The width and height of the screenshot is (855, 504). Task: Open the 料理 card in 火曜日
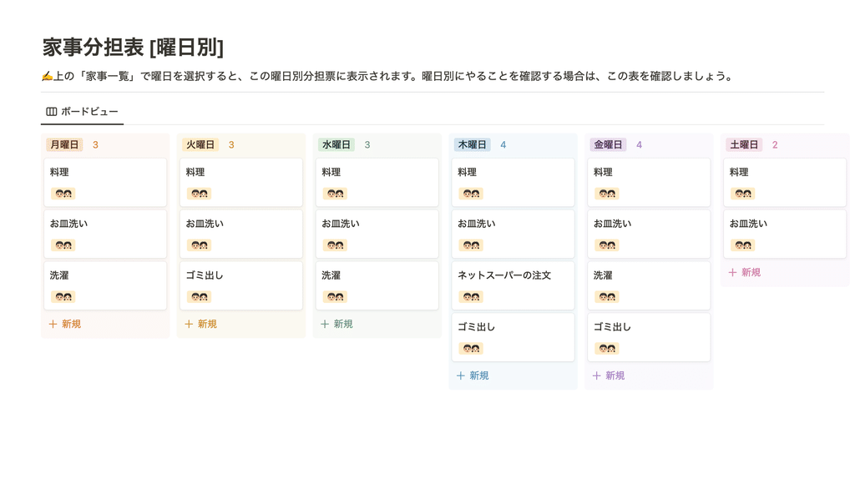pos(241,183)
